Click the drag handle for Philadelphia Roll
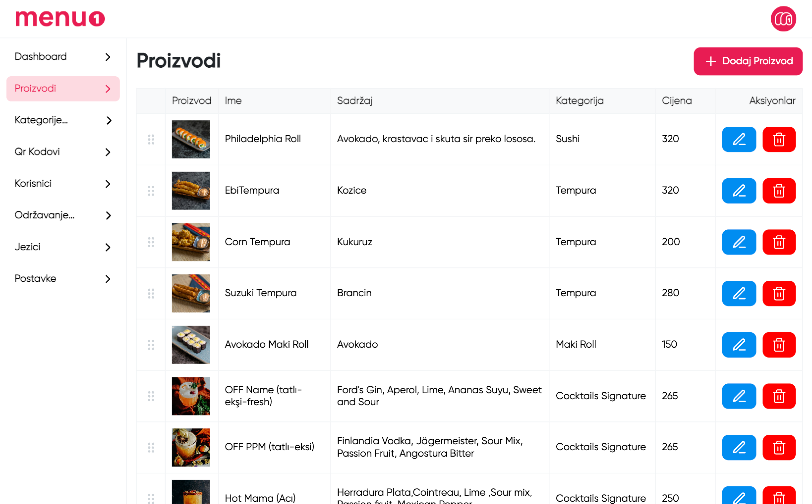The height and width of the screenshot is (504, 812). pyautogui.click(x=151, y=139)
